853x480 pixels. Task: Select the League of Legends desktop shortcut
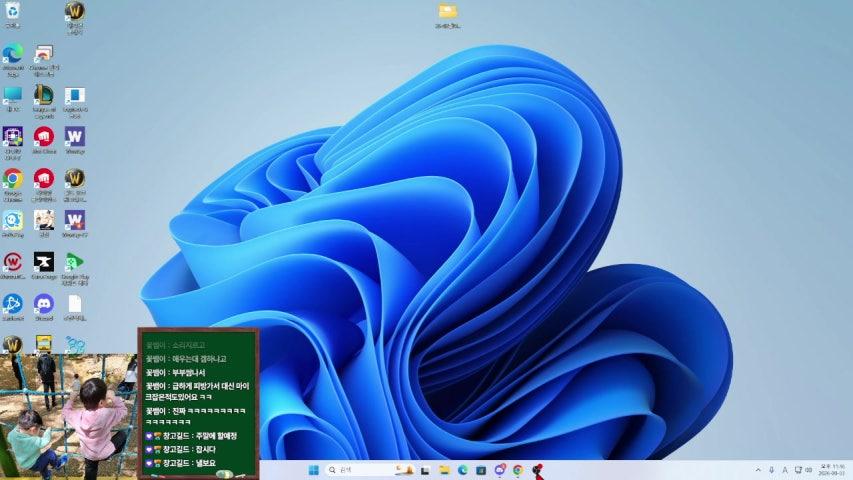point(43,96)
